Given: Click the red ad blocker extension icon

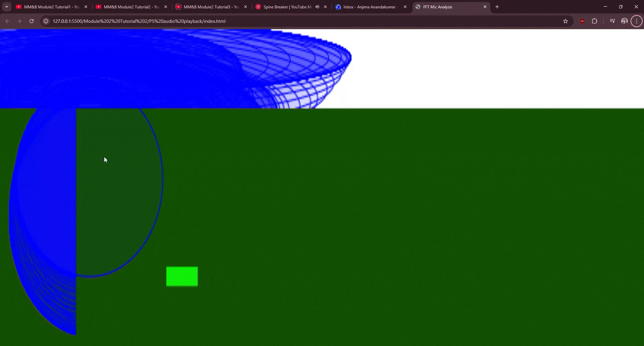Looking at the screenshot, I should 582,21.
